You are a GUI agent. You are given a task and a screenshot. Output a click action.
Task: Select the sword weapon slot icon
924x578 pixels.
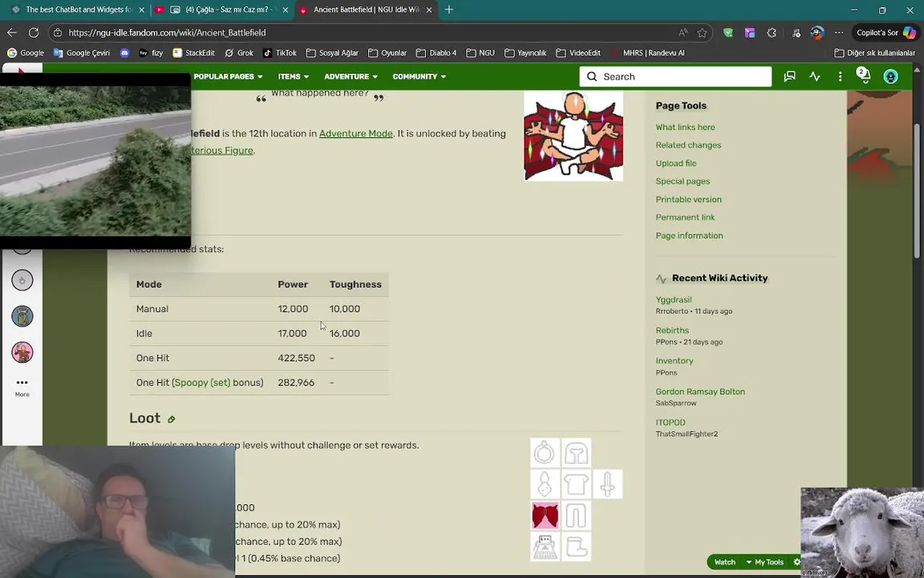coord(607,484)
